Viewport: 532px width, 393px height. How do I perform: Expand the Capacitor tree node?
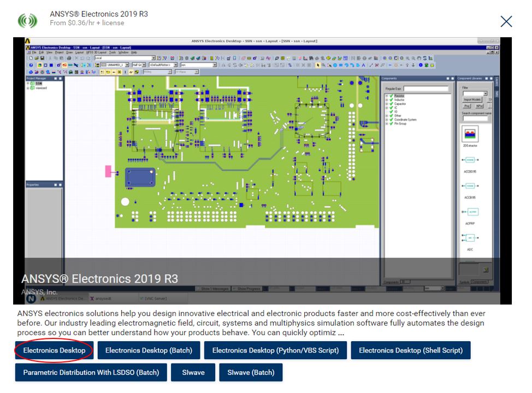(x=387, y=104)
